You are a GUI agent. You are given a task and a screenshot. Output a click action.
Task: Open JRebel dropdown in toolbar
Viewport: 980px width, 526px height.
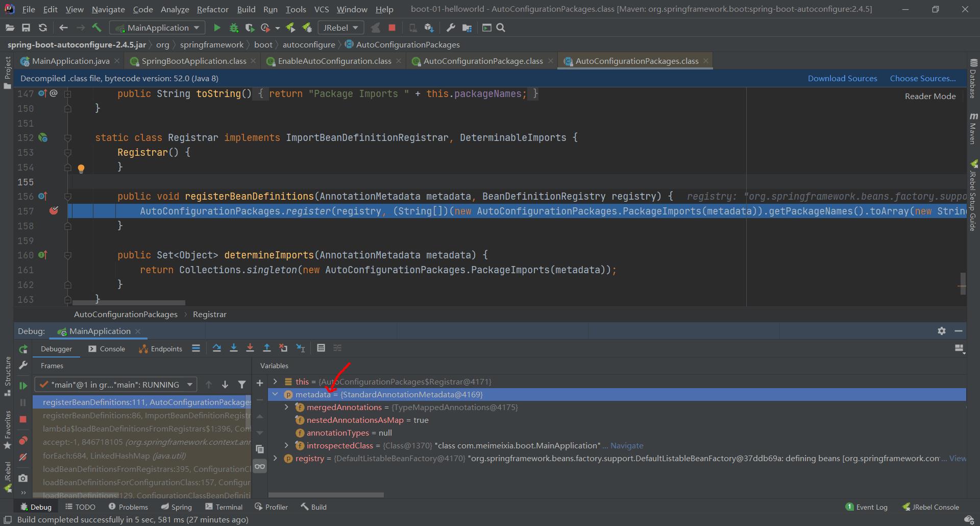(x=340, y=28)
